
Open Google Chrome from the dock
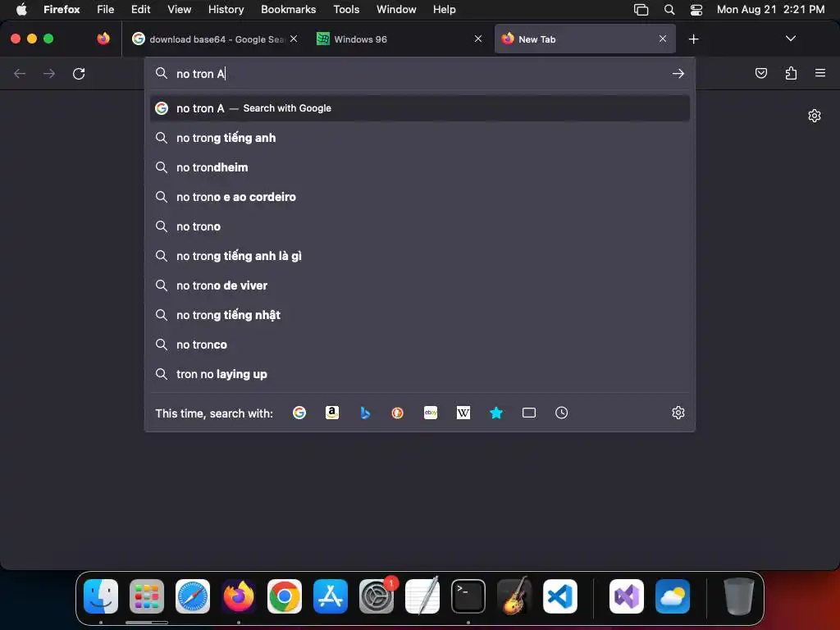tap(285, 596)
